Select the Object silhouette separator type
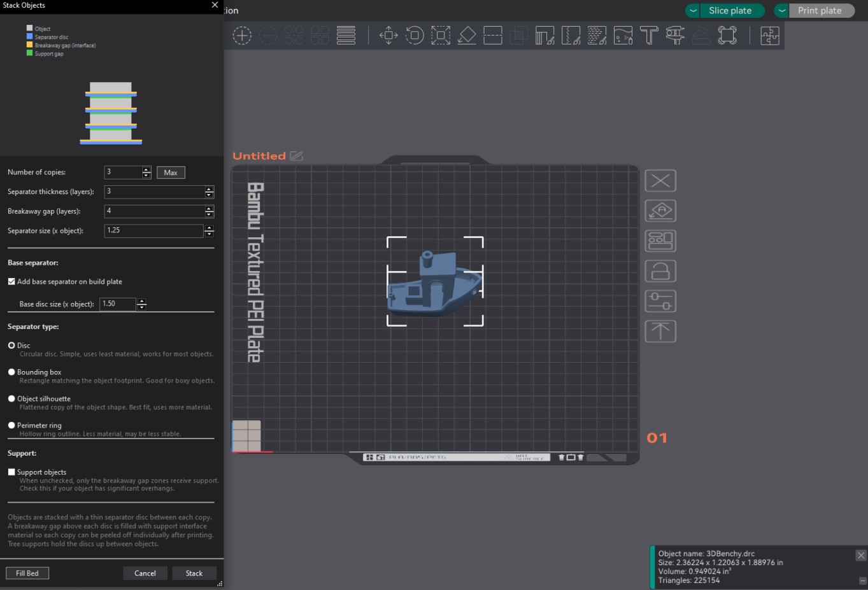 [11, 399]
